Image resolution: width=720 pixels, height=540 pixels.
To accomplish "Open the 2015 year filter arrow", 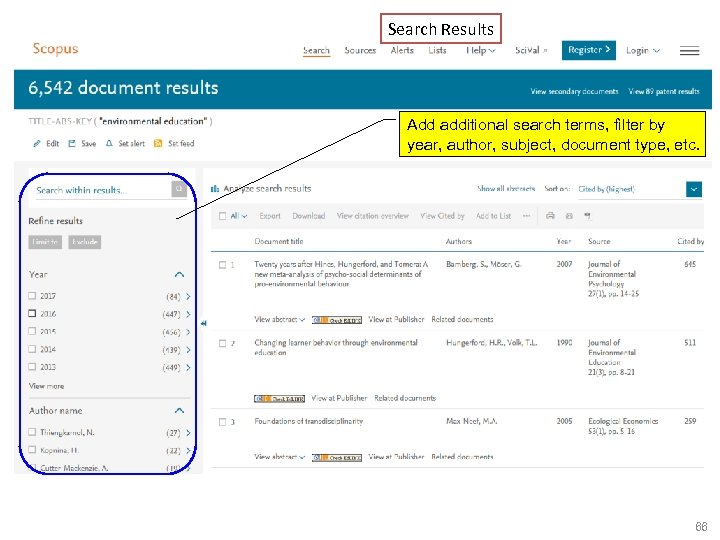I will tap(188, 332).
